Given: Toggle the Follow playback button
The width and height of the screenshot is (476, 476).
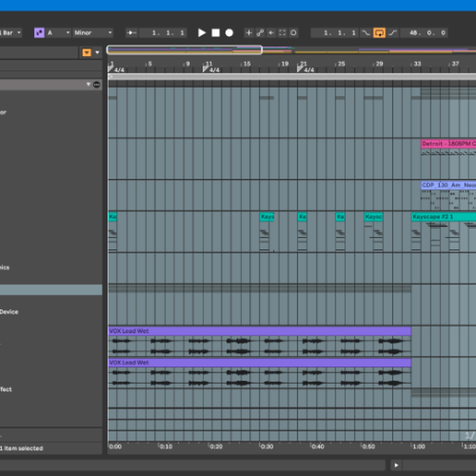Looking at the screenshot, I should (132, 33).
